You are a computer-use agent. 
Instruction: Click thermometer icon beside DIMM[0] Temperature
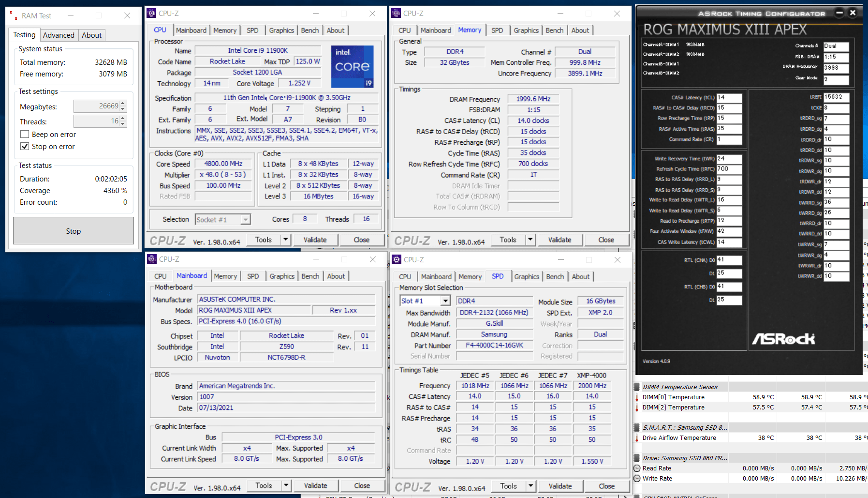pos(637,397)
